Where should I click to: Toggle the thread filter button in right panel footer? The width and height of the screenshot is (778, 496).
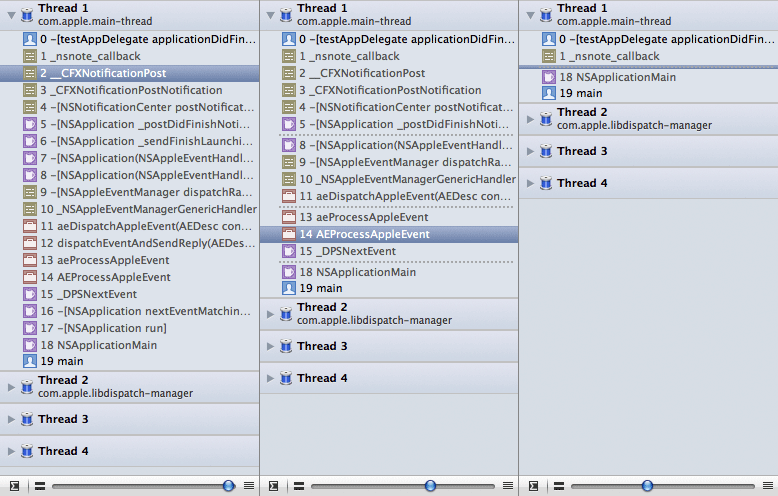point(533,486)
